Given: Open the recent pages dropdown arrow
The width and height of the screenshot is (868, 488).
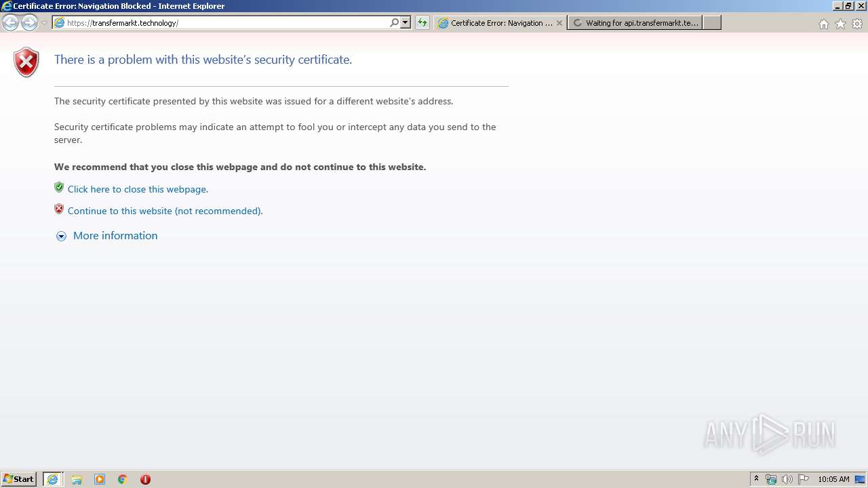Looking at the screenshot, I should [44, 23].
